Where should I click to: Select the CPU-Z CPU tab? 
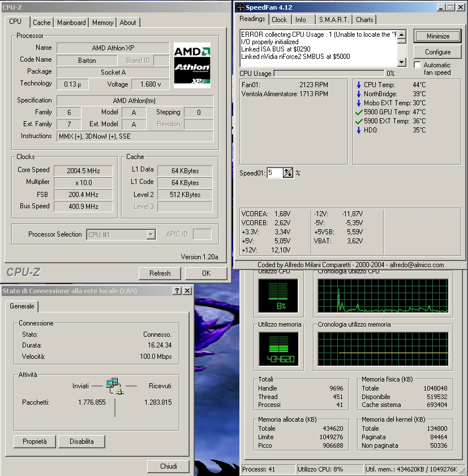coord(15,22)
